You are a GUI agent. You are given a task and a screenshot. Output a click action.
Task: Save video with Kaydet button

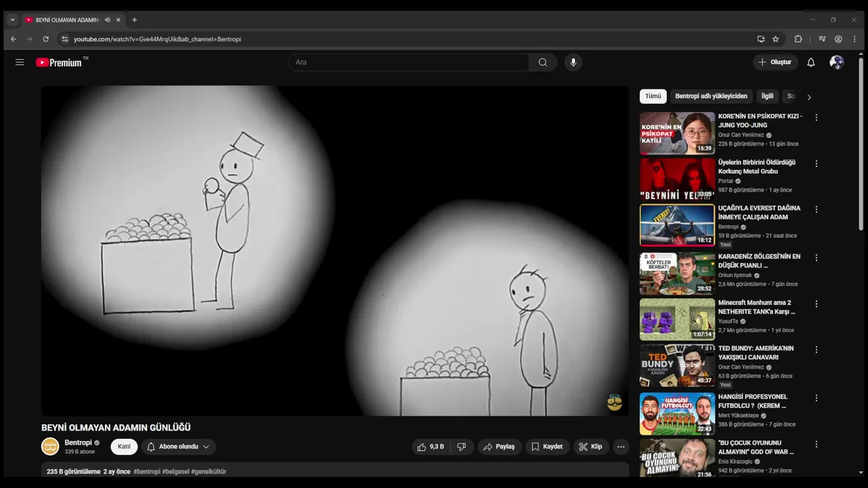coord(547,447)
